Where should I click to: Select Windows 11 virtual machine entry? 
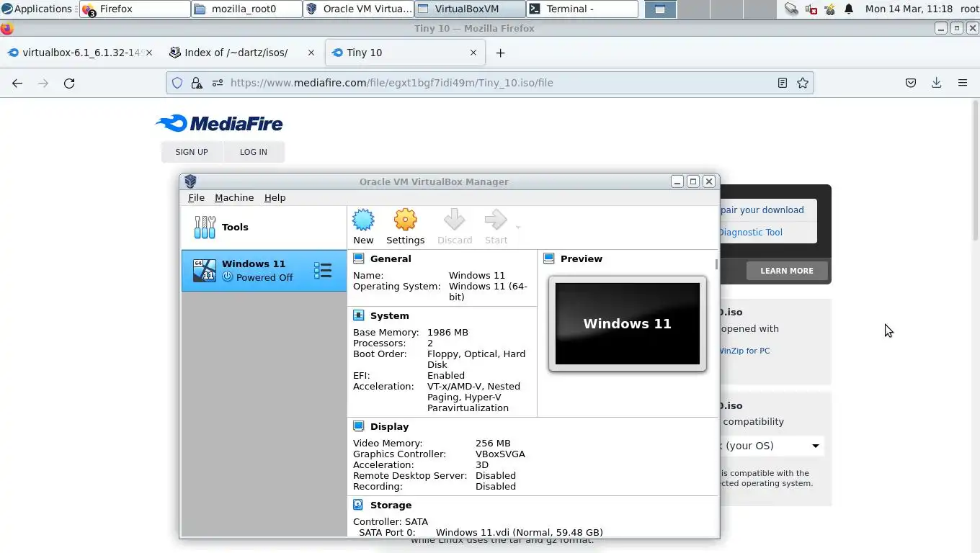(x=264, y=271)
